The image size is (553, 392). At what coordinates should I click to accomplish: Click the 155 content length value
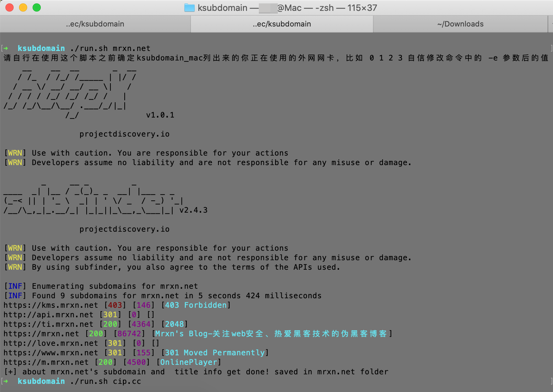point(143,353)
